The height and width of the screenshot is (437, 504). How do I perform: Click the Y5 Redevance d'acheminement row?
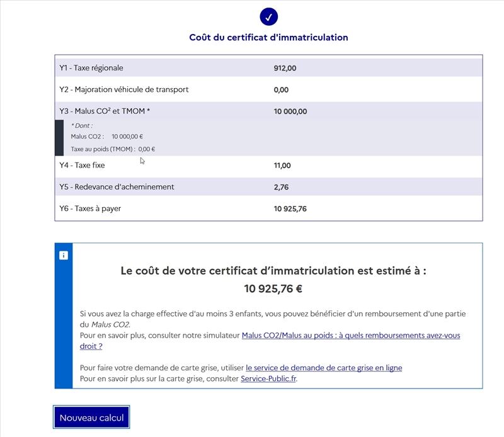click(x=126, y=186)
